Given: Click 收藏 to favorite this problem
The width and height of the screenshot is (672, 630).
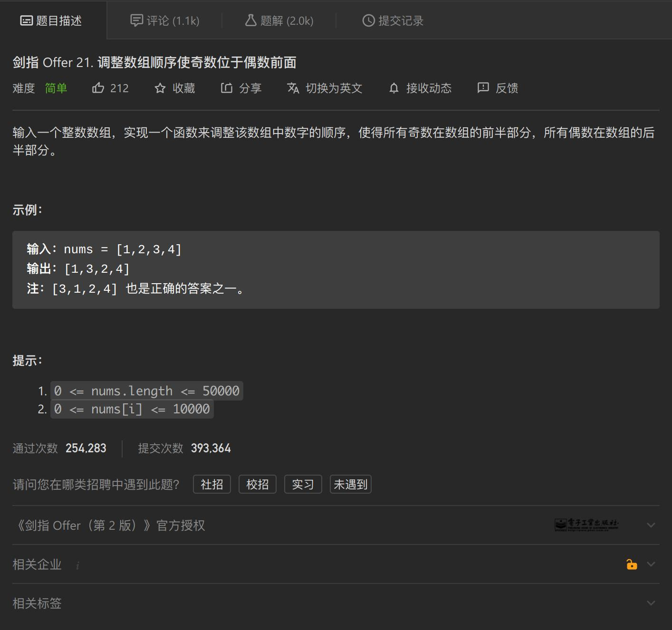Looking at the screenshot, I should click(183, 88).
